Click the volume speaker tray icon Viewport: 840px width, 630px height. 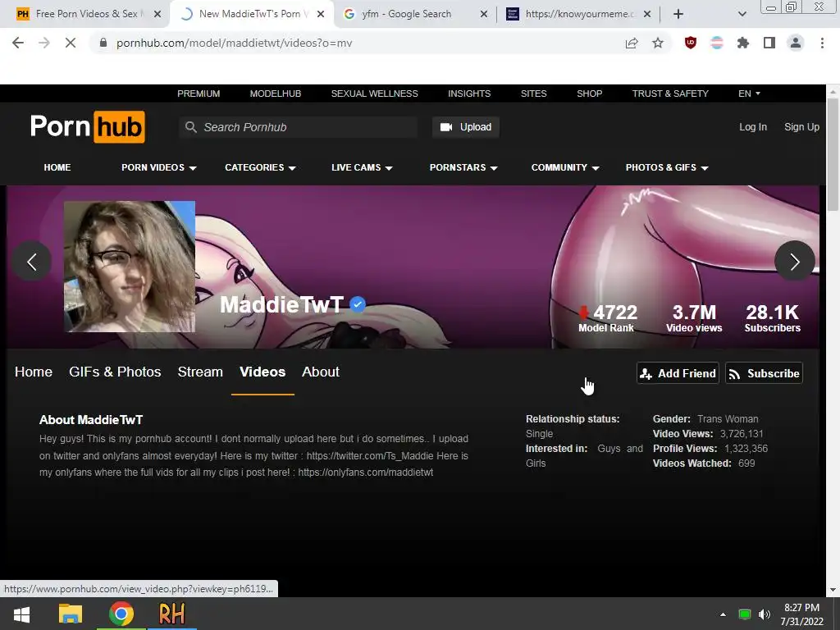tap(765, 614)
